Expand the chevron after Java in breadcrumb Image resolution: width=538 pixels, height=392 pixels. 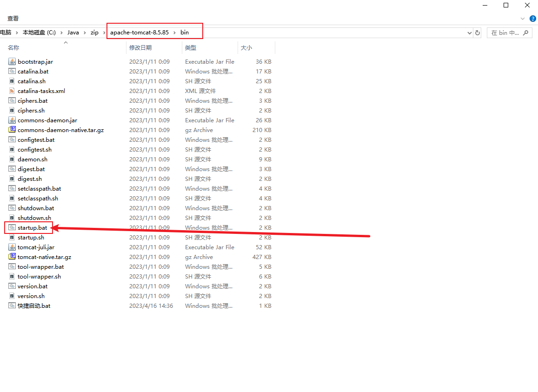85,33
